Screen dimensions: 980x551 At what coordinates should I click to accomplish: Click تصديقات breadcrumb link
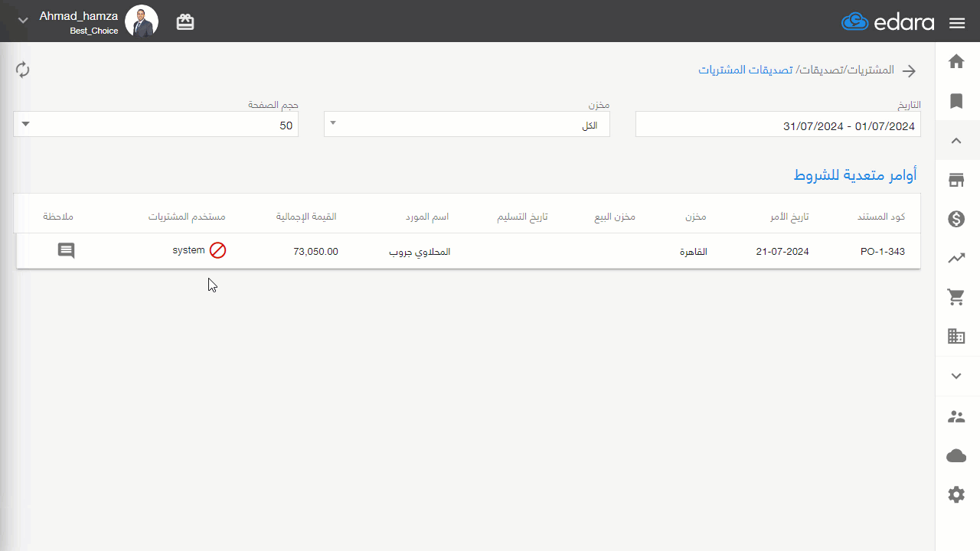coord(820,70)
